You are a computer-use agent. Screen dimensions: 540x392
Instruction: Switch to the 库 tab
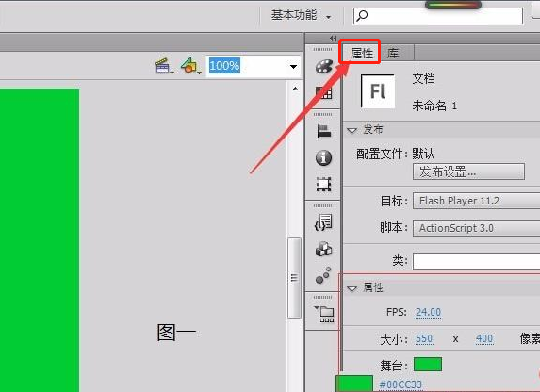pyautogui.click(x=393, y=54)
